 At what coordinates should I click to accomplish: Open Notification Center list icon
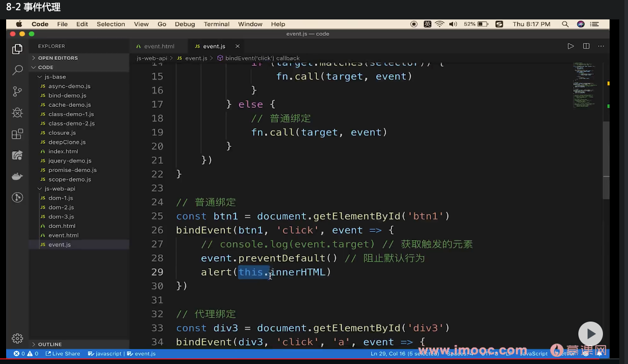click(595, 24)
